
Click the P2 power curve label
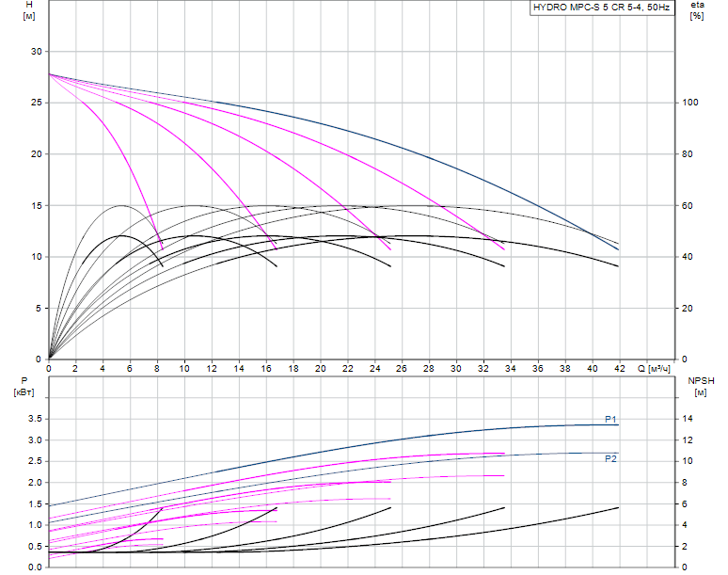(610, 458)
